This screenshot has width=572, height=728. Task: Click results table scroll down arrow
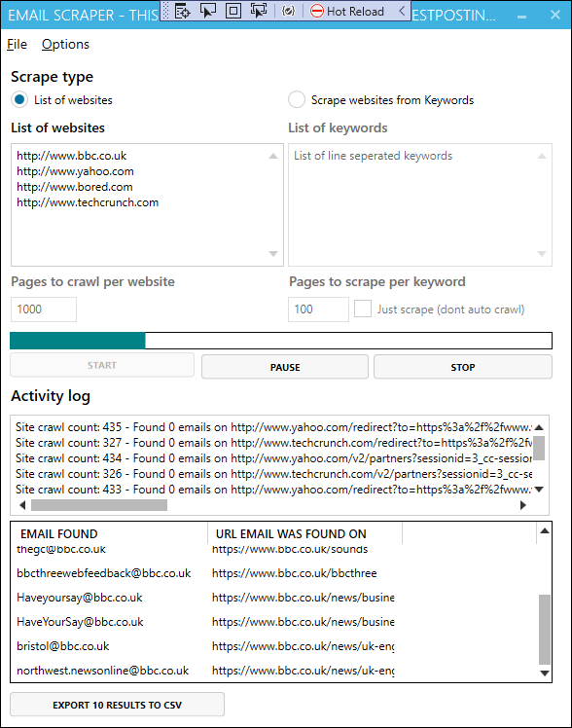coord(545,673)
